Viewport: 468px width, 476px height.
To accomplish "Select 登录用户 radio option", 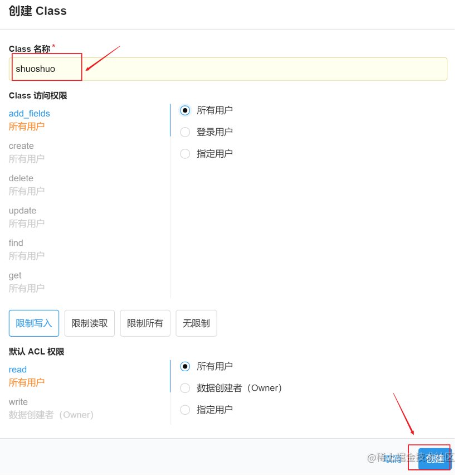I will click(x=185, y=132).
